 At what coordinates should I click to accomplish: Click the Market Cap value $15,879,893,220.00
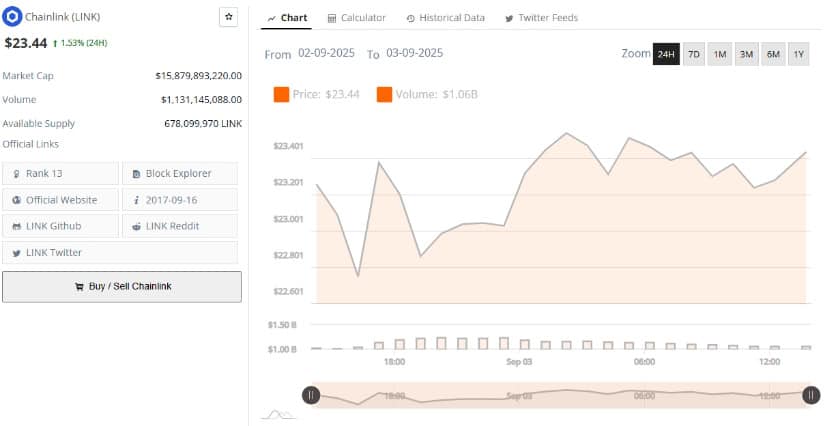(198, 76)
